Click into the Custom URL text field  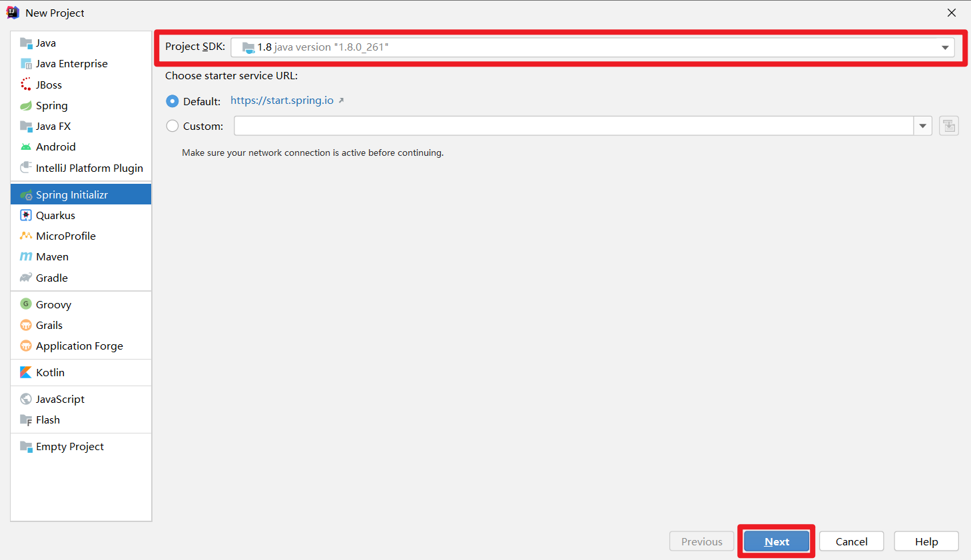point(574,126)
